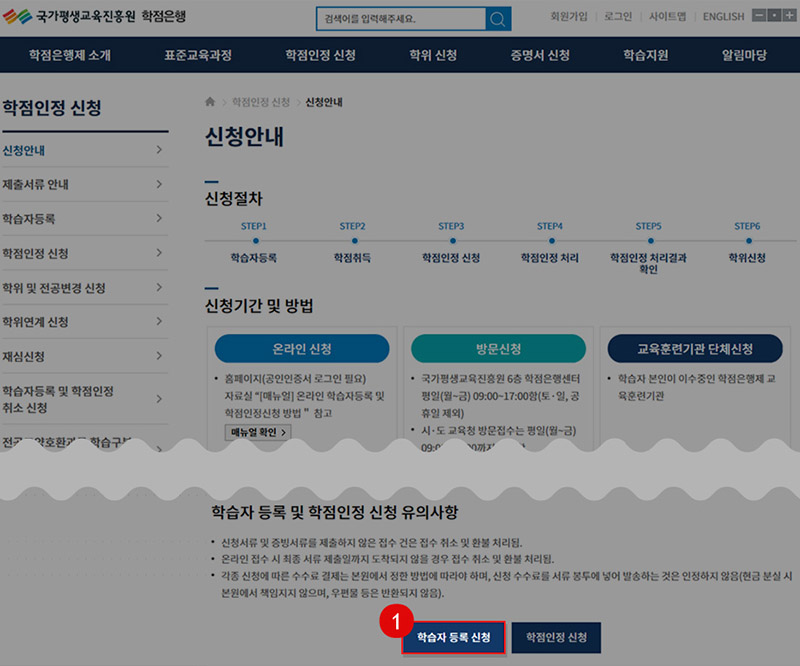Switch to ENGLISH site
The width and height of the screenshot is (800, 666).
[x=723, y=17]
